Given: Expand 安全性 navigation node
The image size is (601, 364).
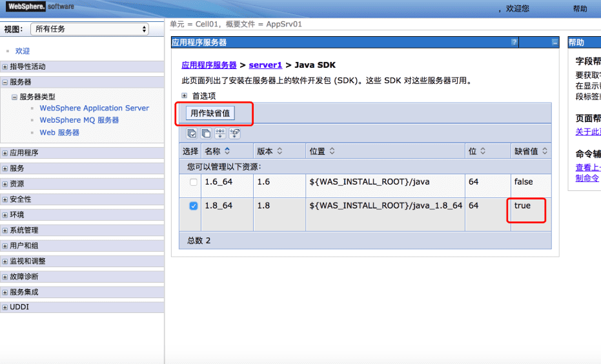Looking at the screenshot, I should [5, 199].
